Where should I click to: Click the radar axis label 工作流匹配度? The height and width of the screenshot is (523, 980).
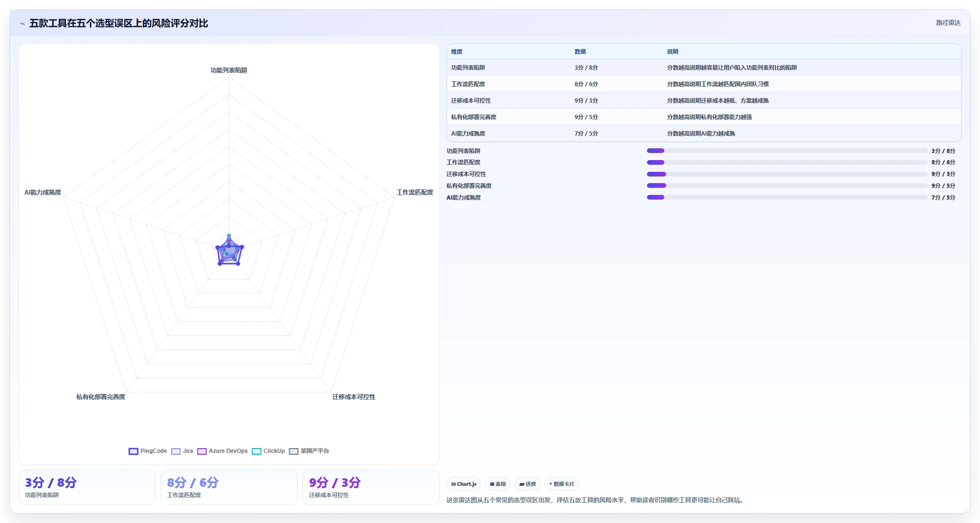tap(415, 193)
